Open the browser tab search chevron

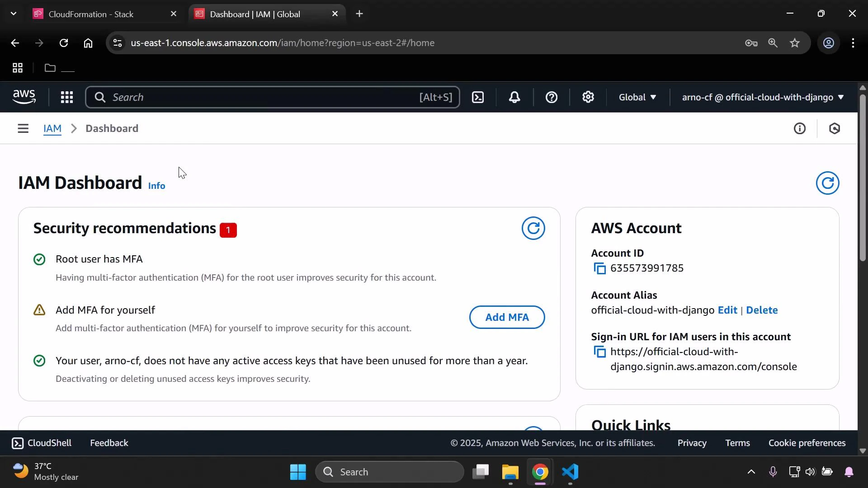[14, 14]
